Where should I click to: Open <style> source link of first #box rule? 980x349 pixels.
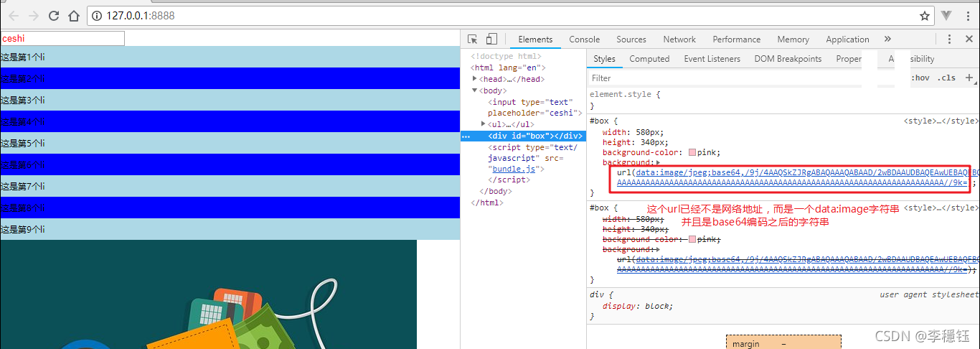click(940, 121)
